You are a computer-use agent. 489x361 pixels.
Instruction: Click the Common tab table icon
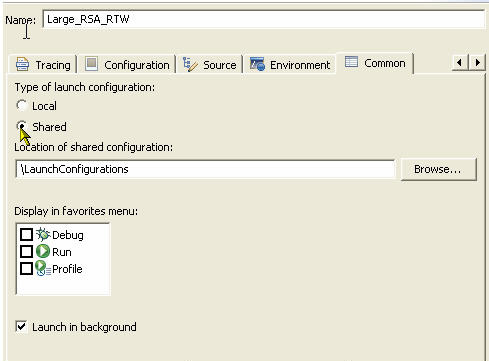point(351,62)
